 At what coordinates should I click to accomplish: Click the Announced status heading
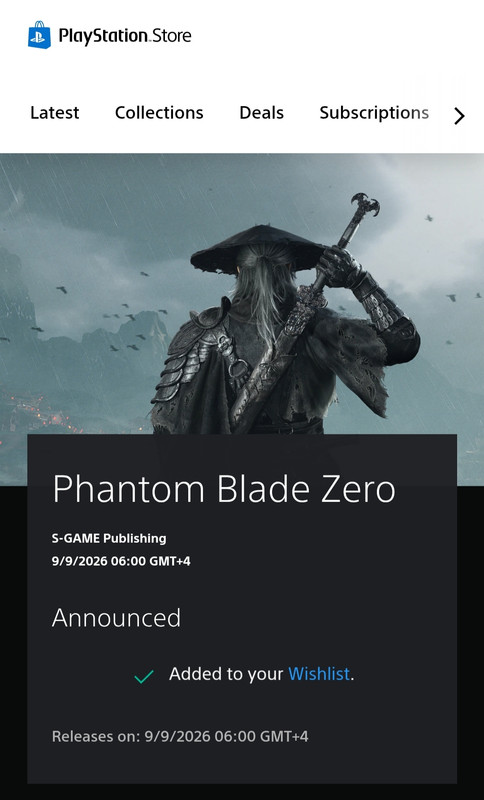pyautogui.click(x=116, y=618)
